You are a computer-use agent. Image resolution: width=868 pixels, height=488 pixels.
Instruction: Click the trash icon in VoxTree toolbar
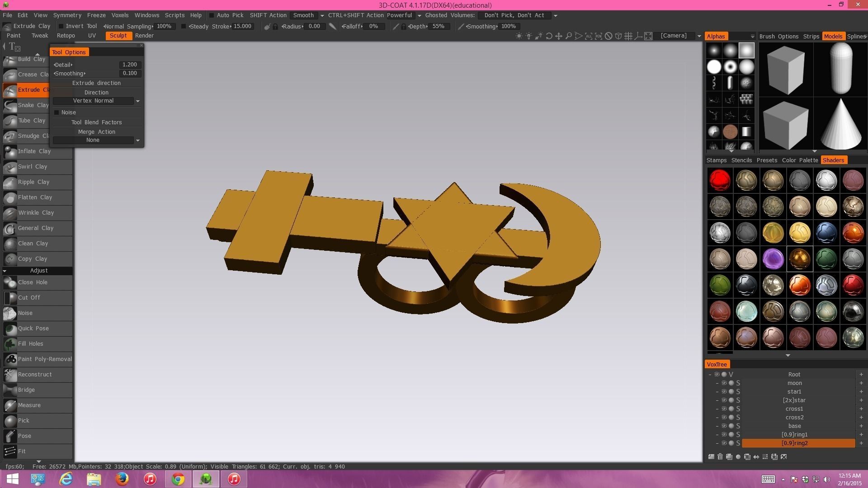click(x=720, y=457)
